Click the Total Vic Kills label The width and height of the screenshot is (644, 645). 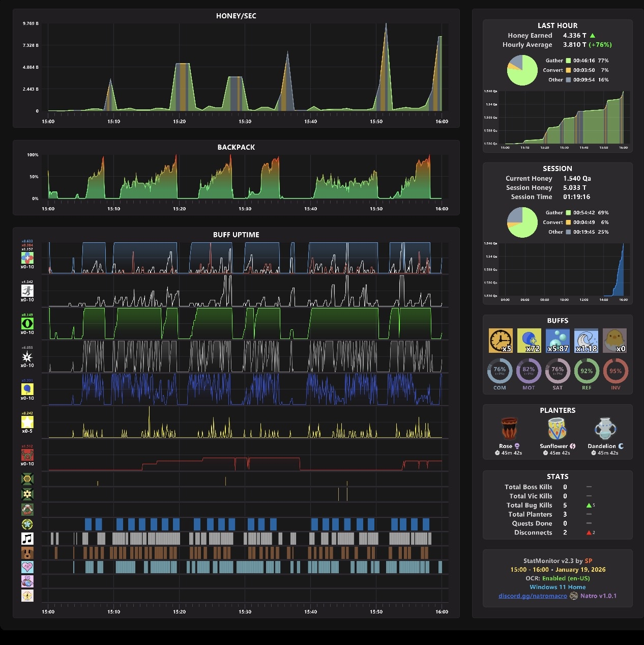[x=531, y=496]
